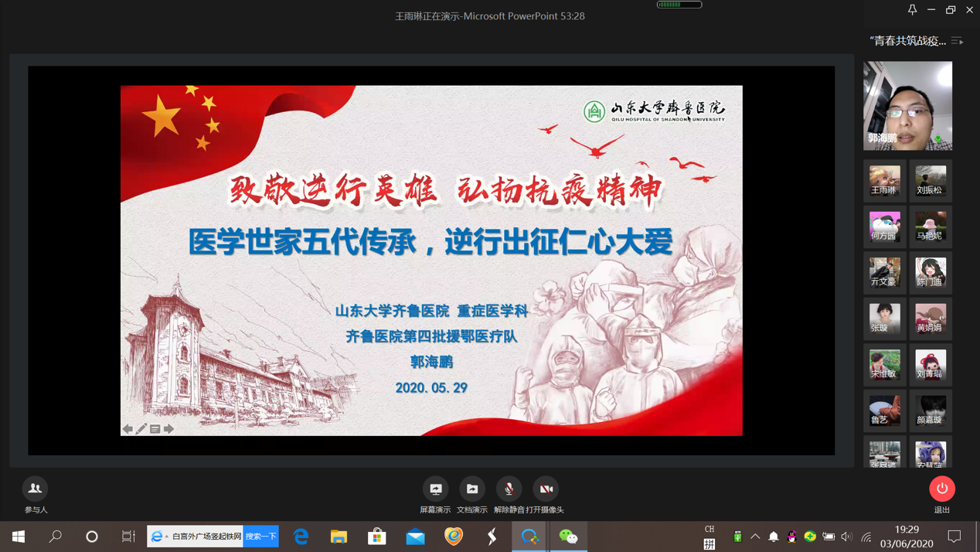Open the participants (参与人) panel
Image resolution: width=980 pixels, height=552 pixels.
[35, 489]
